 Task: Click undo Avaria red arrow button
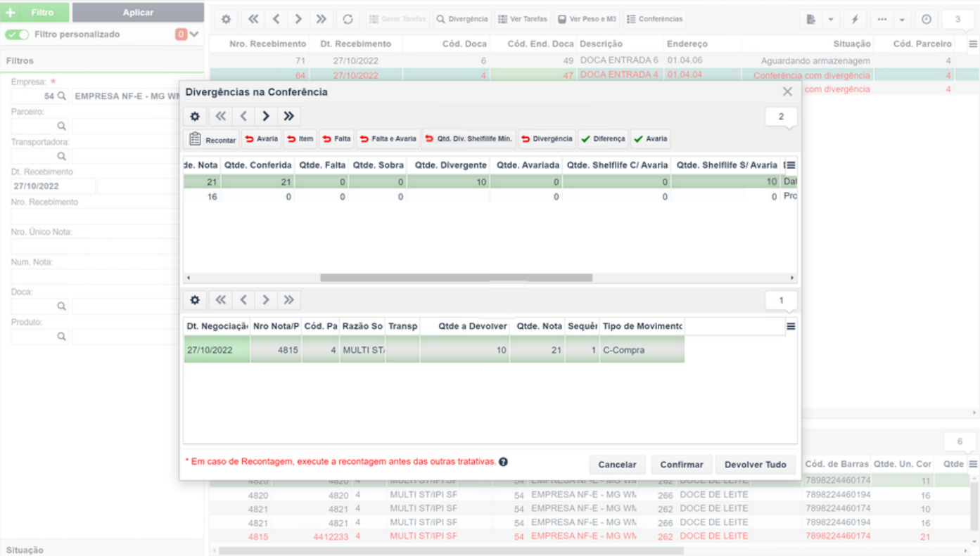pos(262,139)
